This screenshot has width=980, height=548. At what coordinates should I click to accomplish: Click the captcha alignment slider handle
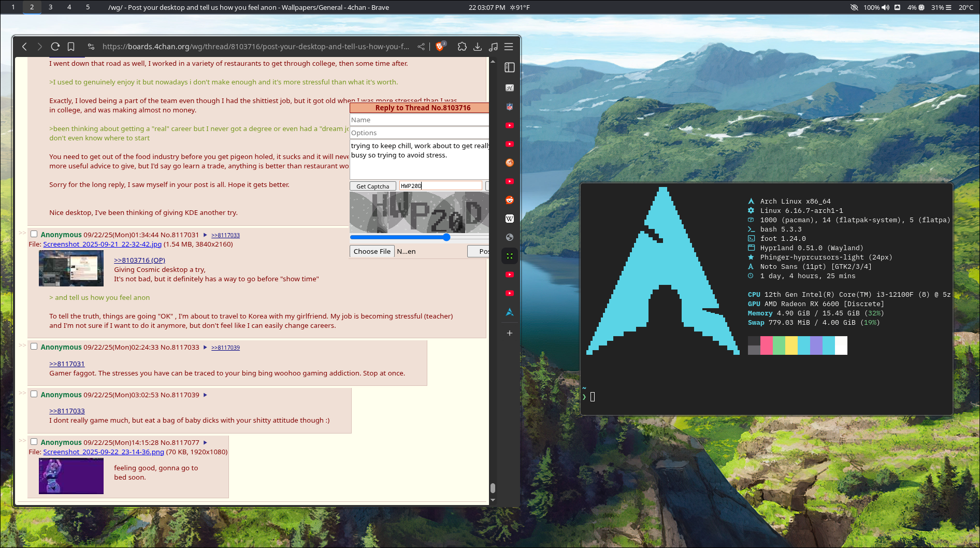[x=446, y=237]
